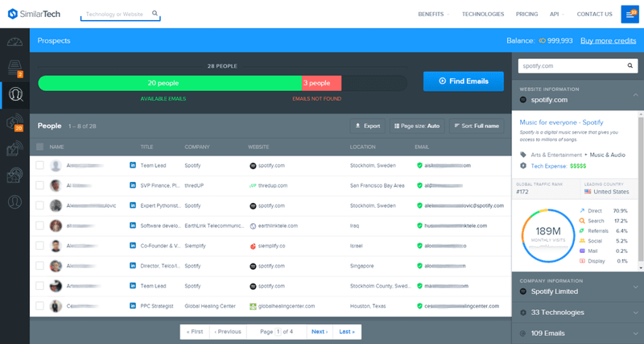644x344 pixels.
Task: Click the green 20 people available emails bar
Action: 170,83
